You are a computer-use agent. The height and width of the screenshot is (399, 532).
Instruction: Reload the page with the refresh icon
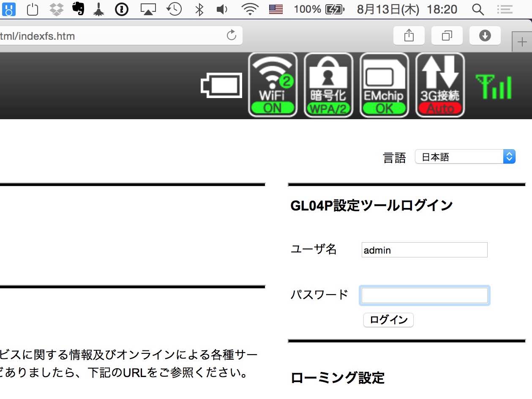click(232, 36)
